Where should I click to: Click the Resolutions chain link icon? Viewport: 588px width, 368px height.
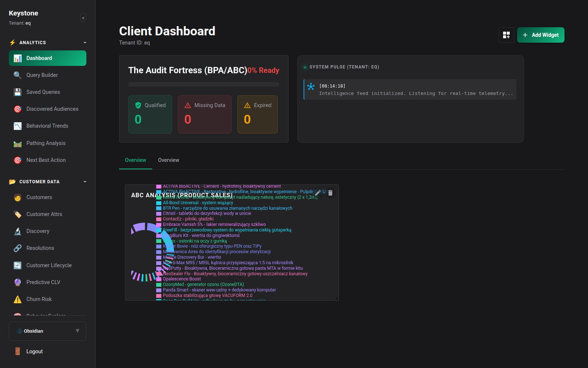(x=18, y=248)
